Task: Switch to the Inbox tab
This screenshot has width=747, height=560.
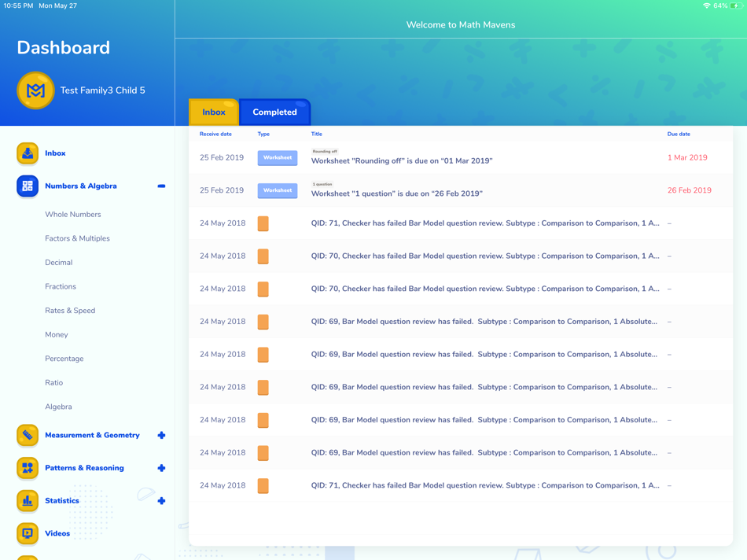Action: (x=214, y=112)
